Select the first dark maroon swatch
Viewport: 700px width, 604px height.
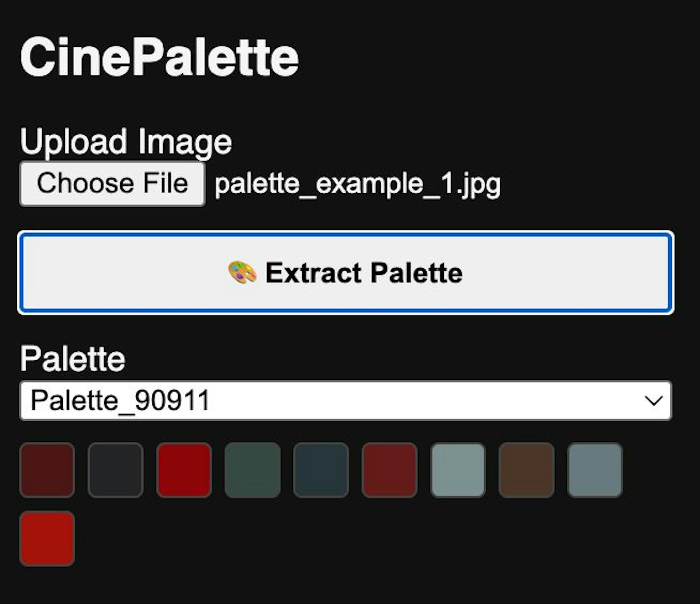pos(47,470)
